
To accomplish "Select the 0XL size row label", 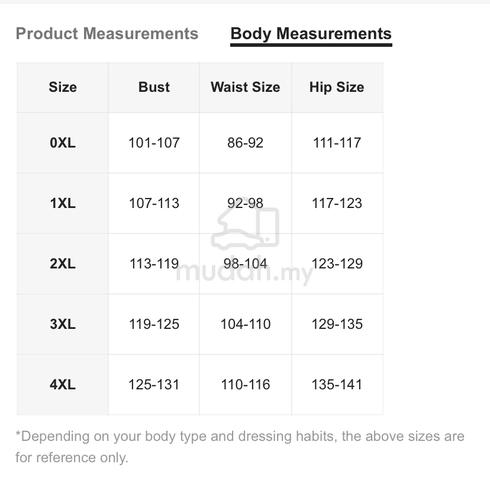I will (x=63, y=143).
